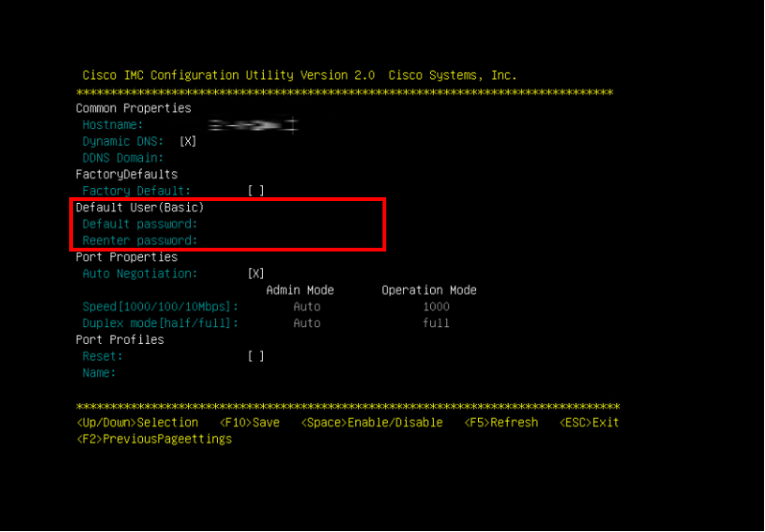Viewport: 765px width, 532px height.
Task: Click the ESC Exit hint
Action: click(589, 423)
